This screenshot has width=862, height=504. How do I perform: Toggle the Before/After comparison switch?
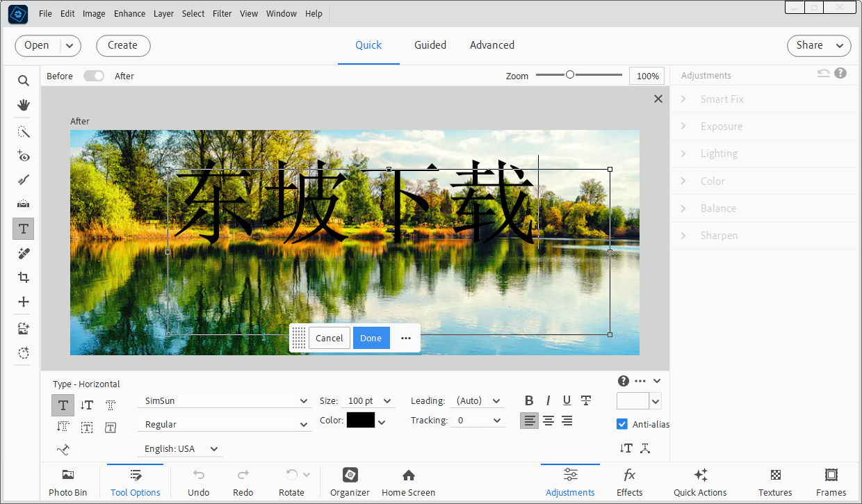pos(93,76)
